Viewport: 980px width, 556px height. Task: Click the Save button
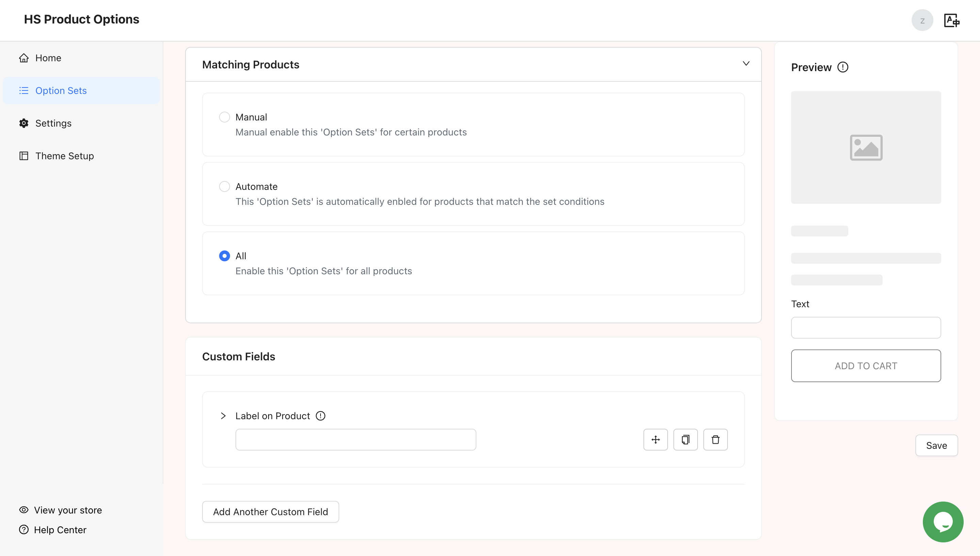(936, 445)
